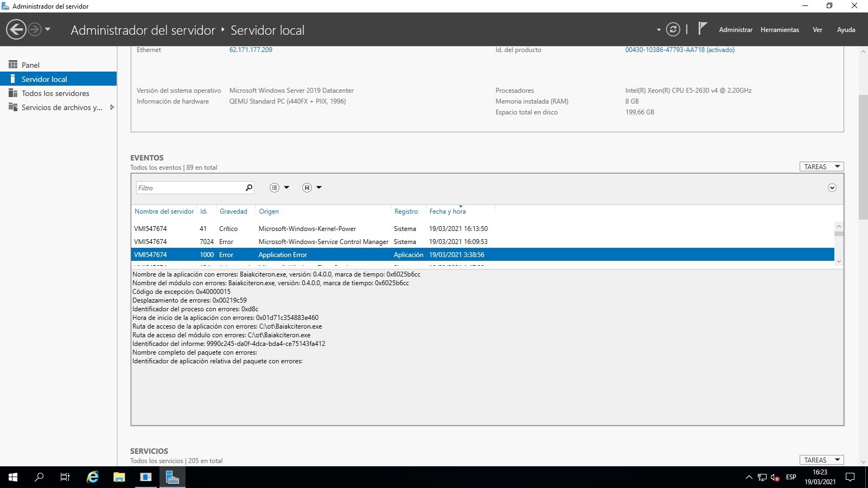Viewport: 868px width, 488px height.
Task: Click the Servicios de archivos icon
Action: (13, 107)
